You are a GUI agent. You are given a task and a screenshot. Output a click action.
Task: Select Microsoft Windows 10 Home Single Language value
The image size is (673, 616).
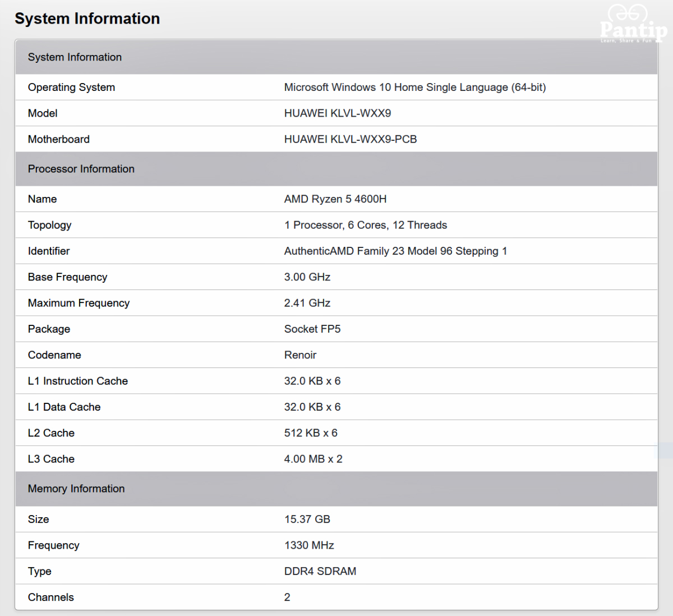click(415, 88)
